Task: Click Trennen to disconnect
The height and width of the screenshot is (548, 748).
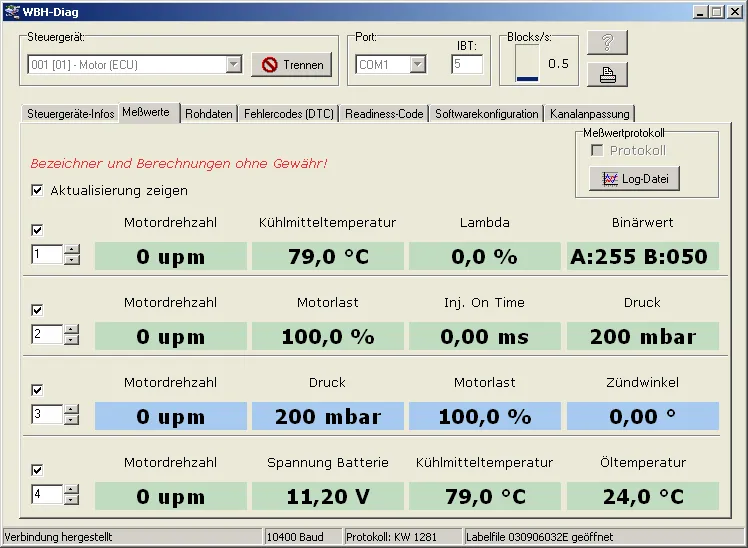Action: tap(291, 64)
